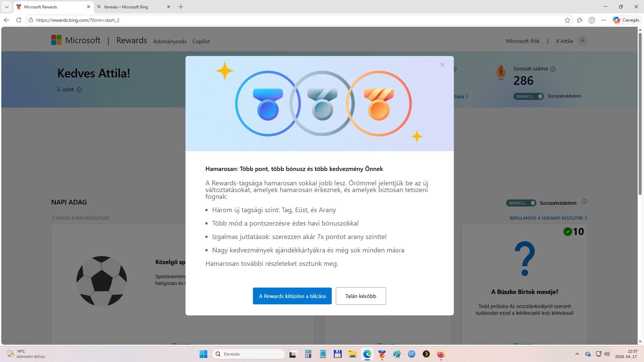Toggle Sorozatvédelem switch under streak count
This screenshot has width=644, height=362.
(528, 96)
